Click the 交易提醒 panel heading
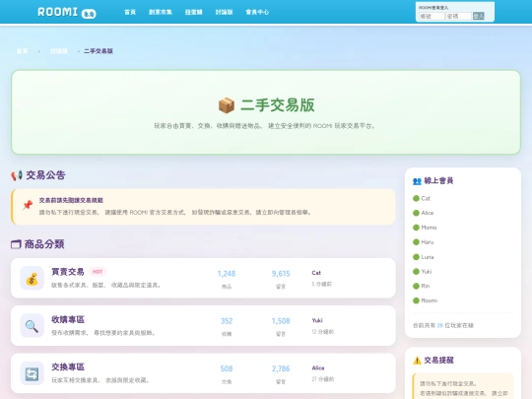Image resolution: width=532 pixels, height=399 pixels. [438, 361]
